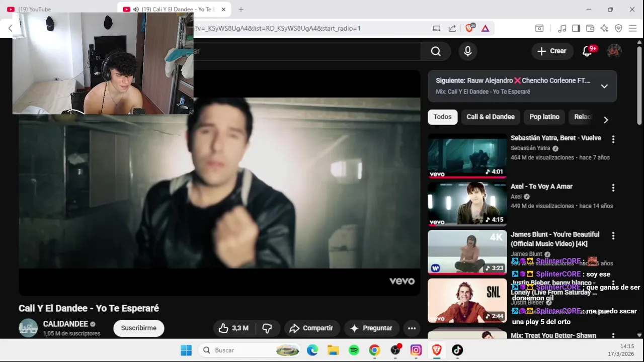Open the Windows Start menu

(186, 350)
